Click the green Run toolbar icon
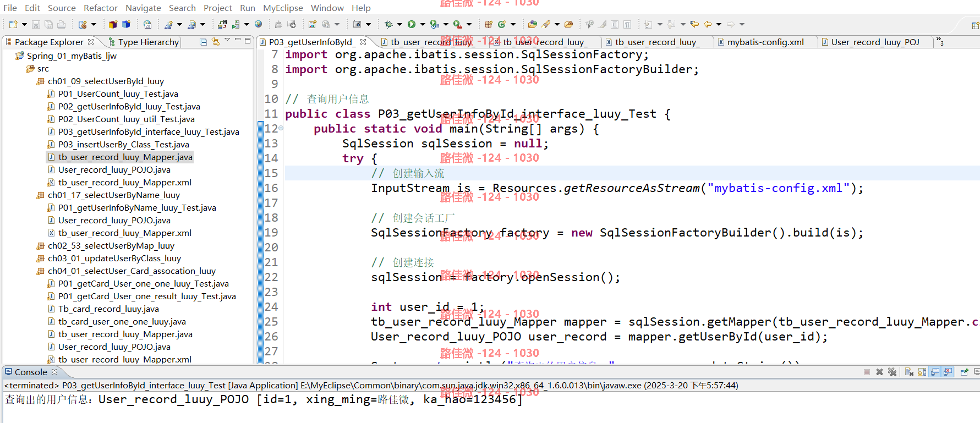The height and width of the screenshot is (423, 980). [412, 24]
